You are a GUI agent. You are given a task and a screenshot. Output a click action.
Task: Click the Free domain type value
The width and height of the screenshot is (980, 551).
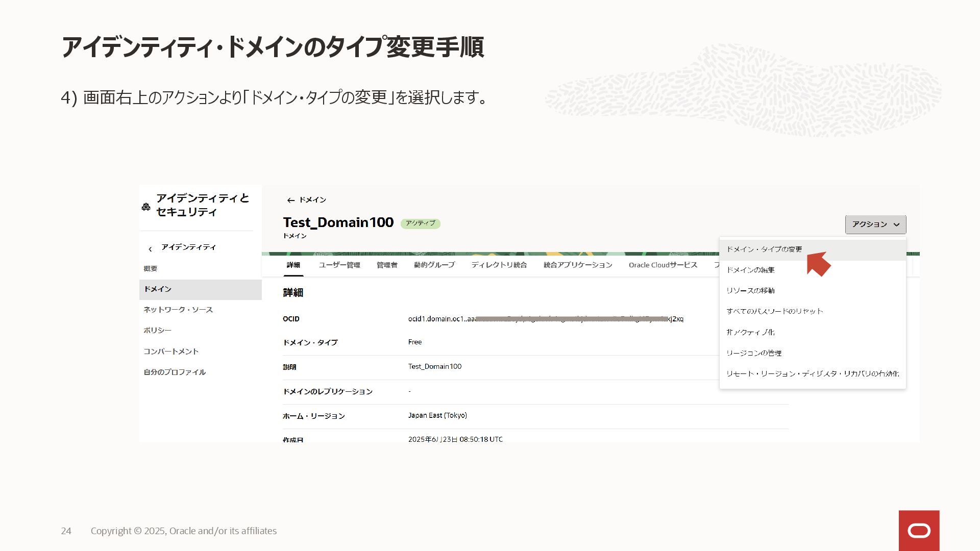[x=415, y=342]
